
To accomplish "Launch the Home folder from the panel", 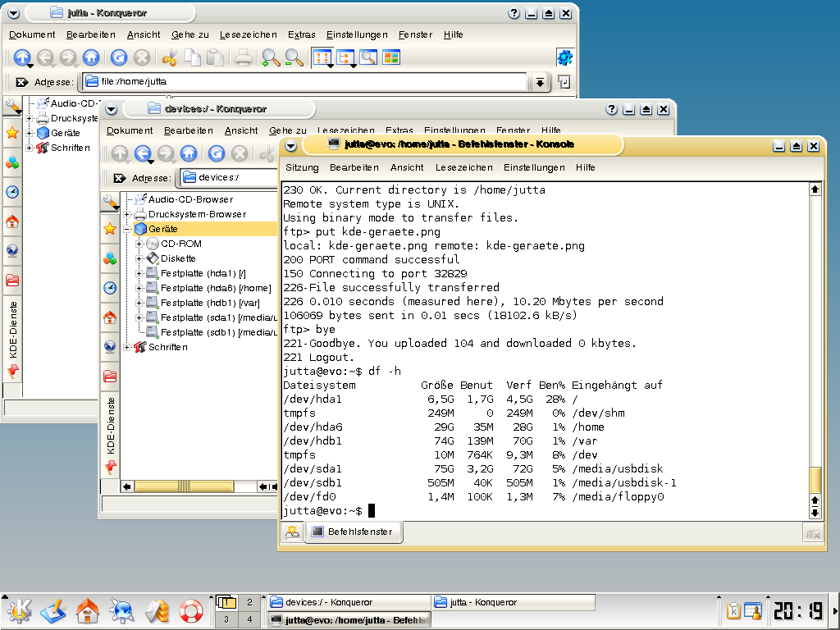I will click(87, 611).
